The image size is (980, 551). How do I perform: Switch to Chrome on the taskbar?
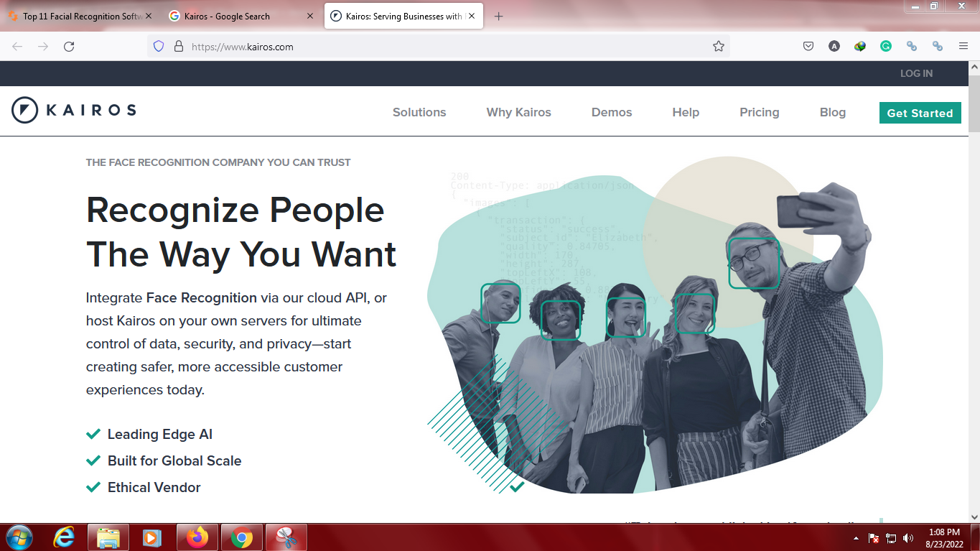tap(242, 537)
